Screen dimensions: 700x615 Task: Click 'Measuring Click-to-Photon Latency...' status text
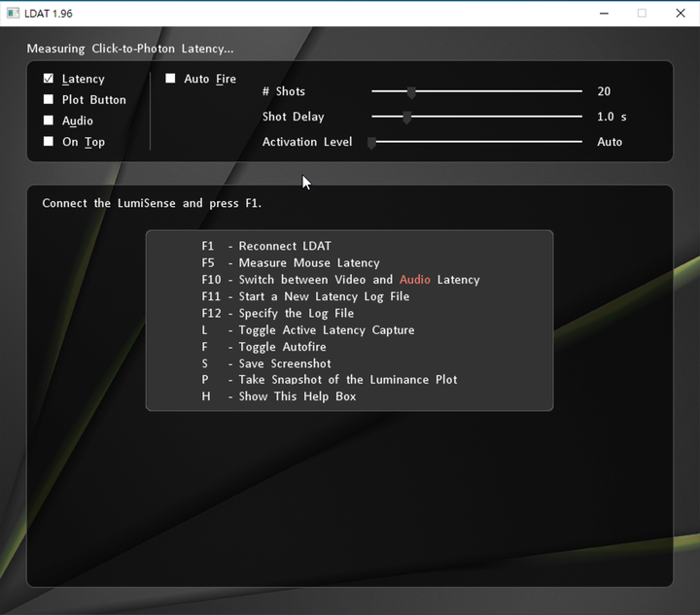click(x=130, y=49)
